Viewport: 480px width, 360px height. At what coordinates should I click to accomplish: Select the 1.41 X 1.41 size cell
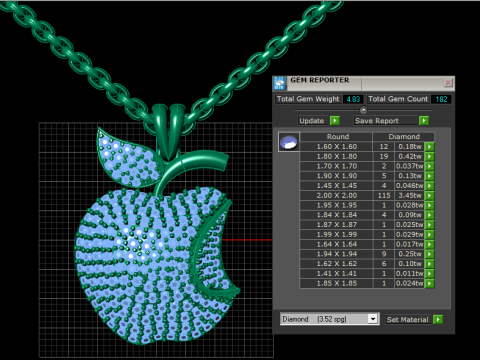(x=337, y=273)
